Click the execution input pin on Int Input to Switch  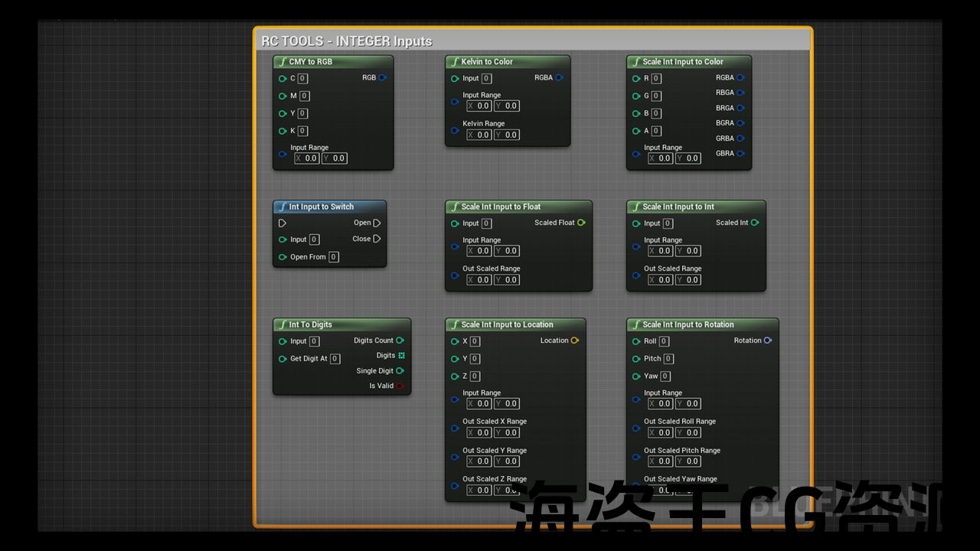point(283,223)
